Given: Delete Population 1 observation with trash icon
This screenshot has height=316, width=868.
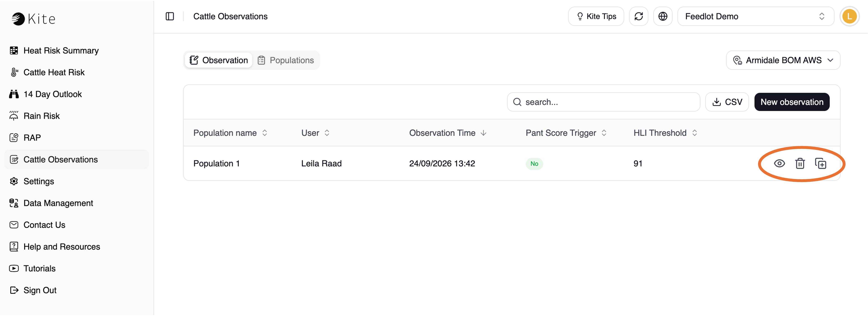Looking at the screenshot, I should click(x=800, y=164).
